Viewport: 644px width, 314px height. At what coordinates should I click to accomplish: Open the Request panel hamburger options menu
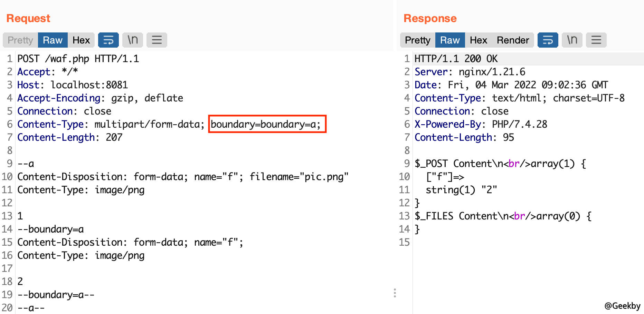tap(157, 40)
